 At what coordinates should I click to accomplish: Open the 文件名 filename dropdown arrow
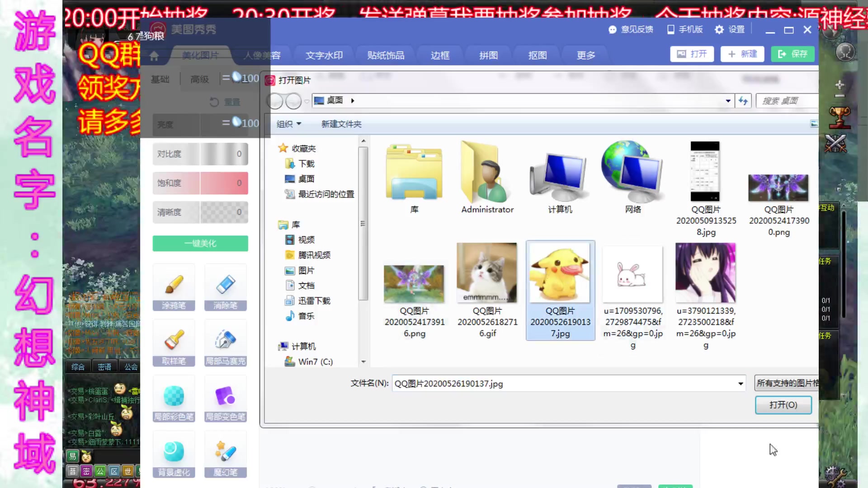pos(741,384)
